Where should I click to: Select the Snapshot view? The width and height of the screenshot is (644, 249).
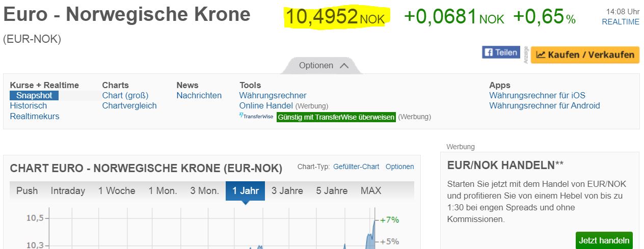tap(34, 95)
